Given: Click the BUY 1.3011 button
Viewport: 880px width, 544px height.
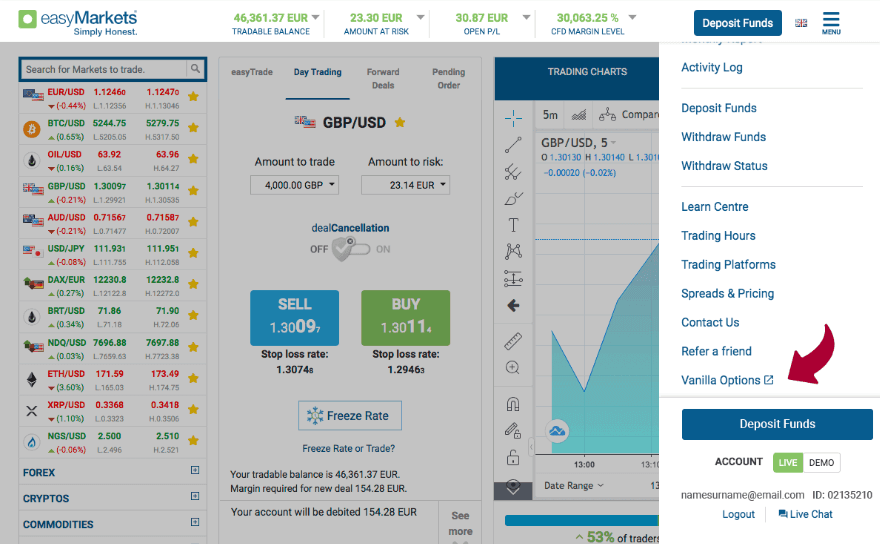Looking at the screenshot, I should (x=406, y=318).
